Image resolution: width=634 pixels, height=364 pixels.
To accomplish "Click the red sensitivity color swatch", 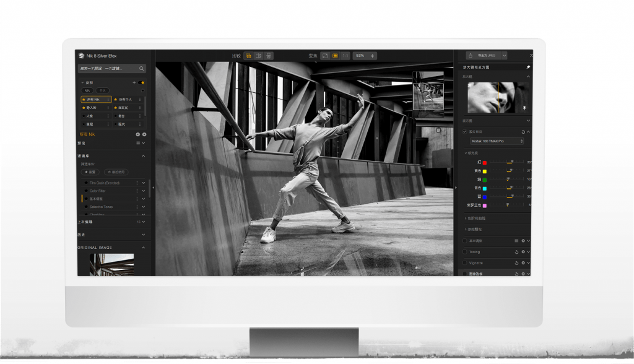I will pyautogui.click(x=484, y=163).
